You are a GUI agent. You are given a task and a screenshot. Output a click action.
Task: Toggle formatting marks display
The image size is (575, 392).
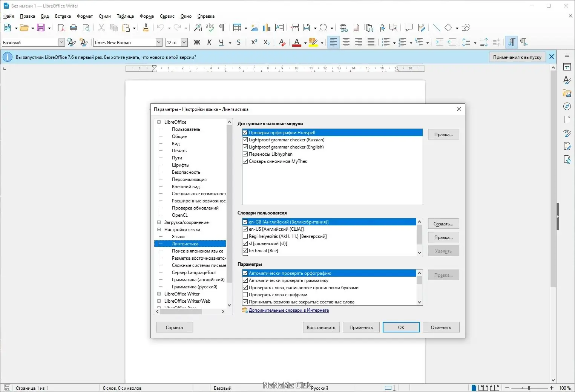coord(222,28)
